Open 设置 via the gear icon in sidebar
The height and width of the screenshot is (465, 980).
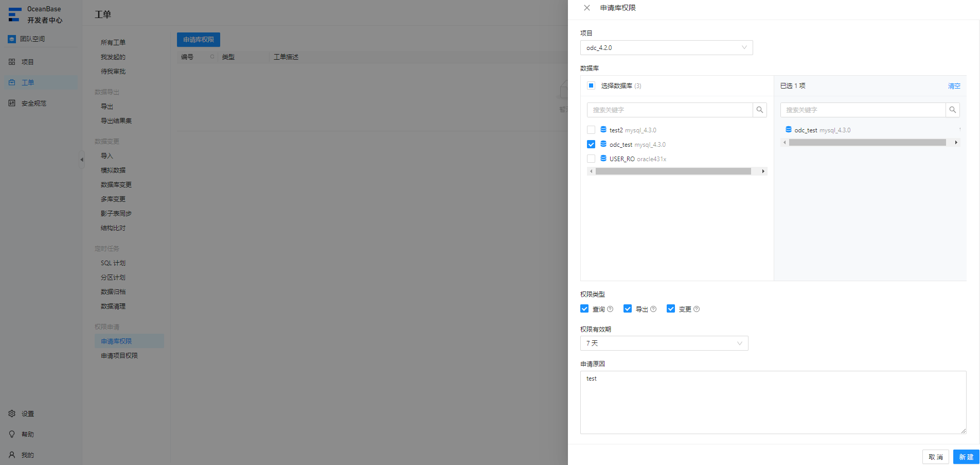(12, 414)
